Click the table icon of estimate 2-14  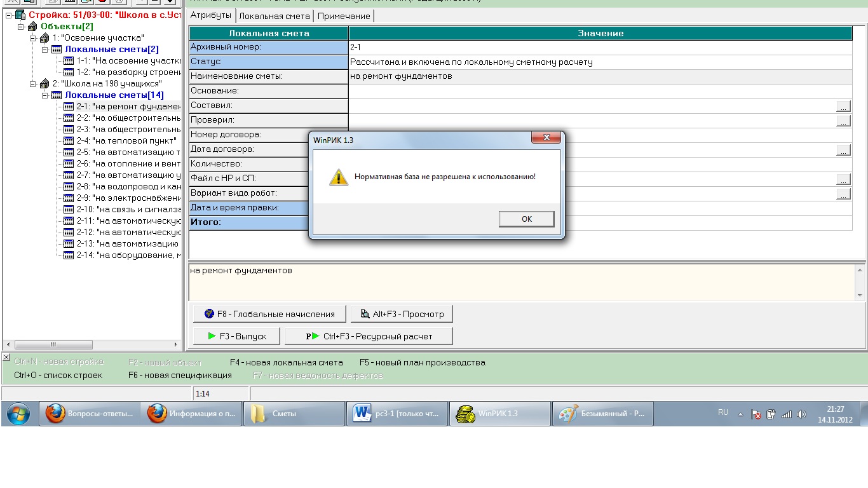point(69,255)
